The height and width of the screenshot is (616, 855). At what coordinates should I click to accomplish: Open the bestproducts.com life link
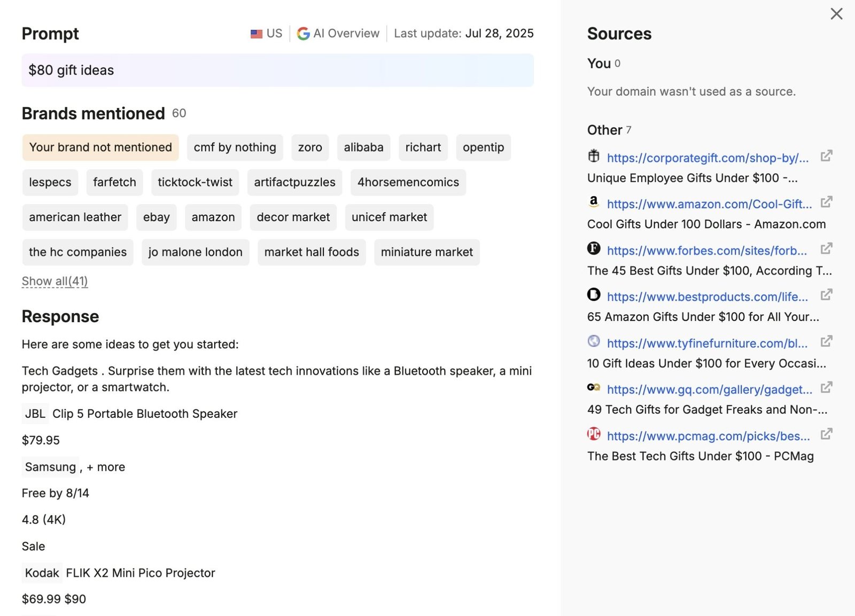pyautogui.click(x=708, y=297)
